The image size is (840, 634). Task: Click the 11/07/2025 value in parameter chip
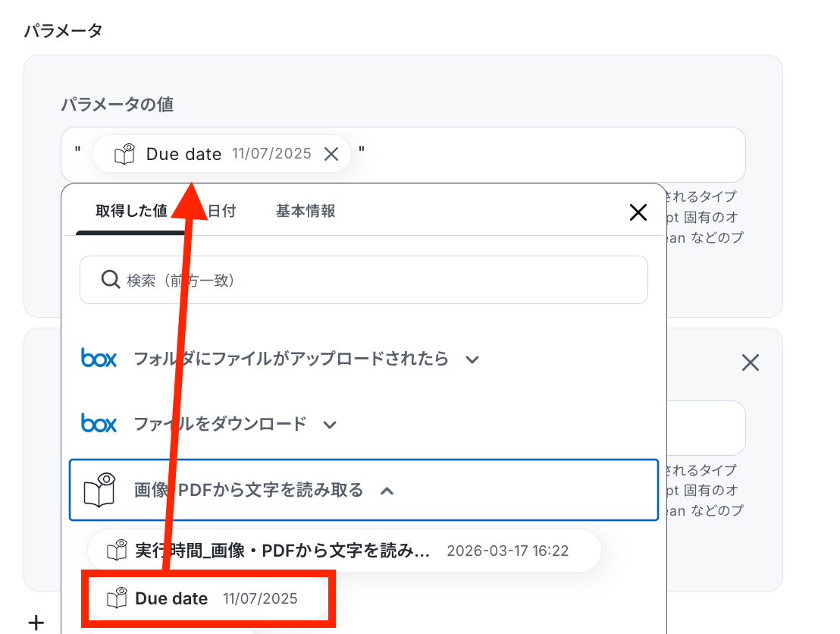[271, 154]
